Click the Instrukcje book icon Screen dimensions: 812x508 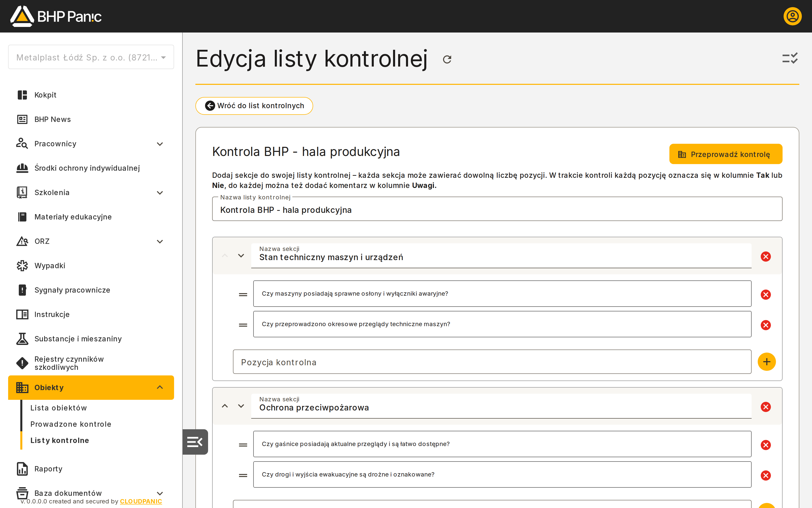click(22, 314)
